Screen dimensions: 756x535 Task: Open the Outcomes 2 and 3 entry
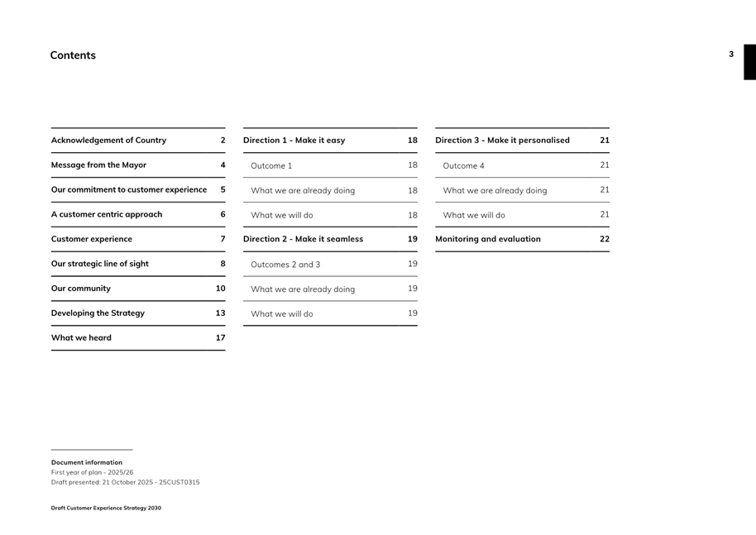[285, 265]
